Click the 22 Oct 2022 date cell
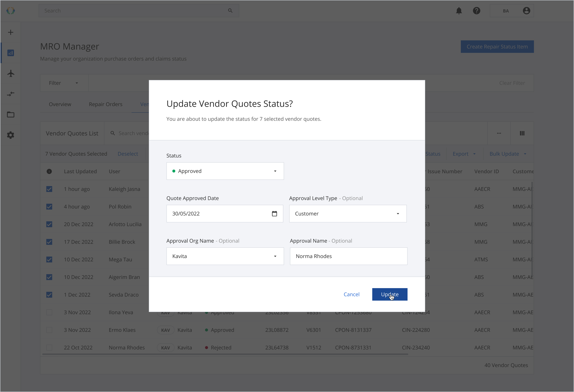The image size is (574, 392). (78, 348)
